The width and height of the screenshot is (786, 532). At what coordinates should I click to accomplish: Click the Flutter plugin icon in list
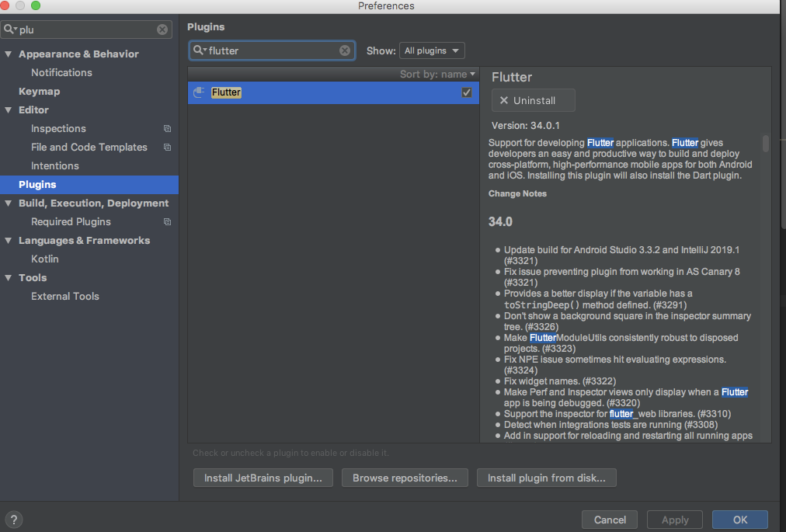(x=199, y=92)
